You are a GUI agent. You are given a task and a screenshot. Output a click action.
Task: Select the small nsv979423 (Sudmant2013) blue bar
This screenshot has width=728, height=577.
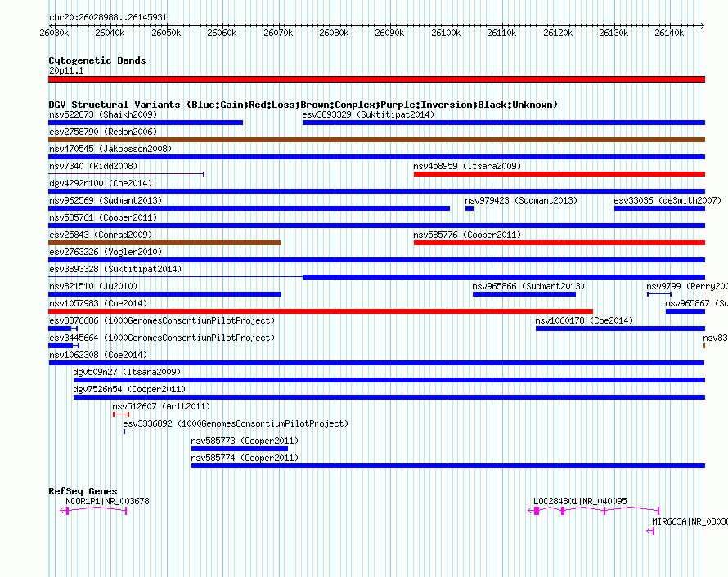[470, 208]
